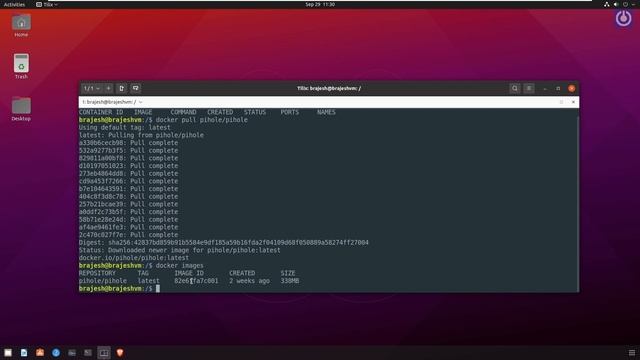Click the 'Using default tag: latest' line
This screenshot has height=360, width=640.
point(124,127)
